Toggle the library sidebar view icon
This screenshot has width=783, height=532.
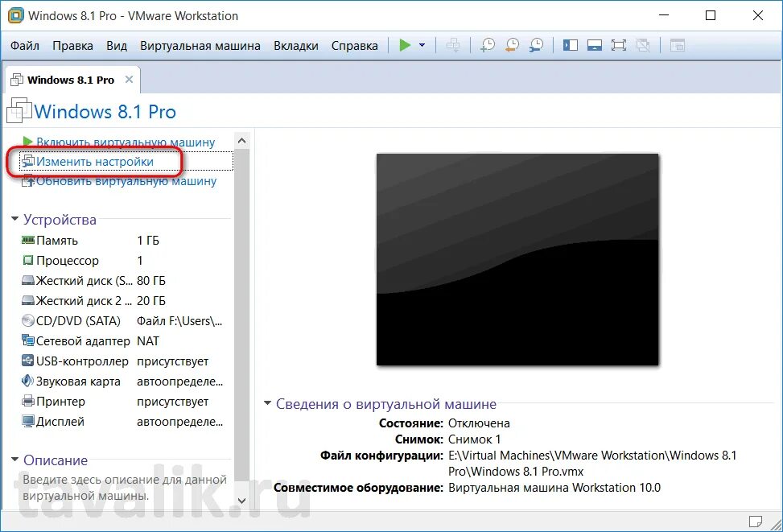pyautogui.click(x=571, y=45)
